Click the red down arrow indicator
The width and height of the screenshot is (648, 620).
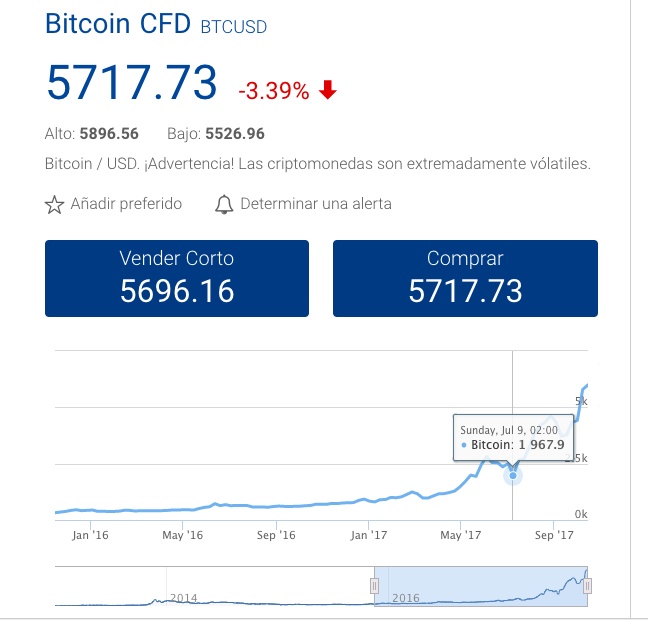(x=328, y=91)
